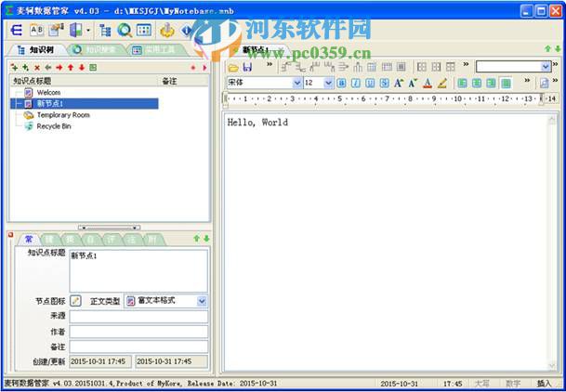Screen dimensions: 566x392
Task: Toggle strikethrough formatting
Action: tap(385, 84)
